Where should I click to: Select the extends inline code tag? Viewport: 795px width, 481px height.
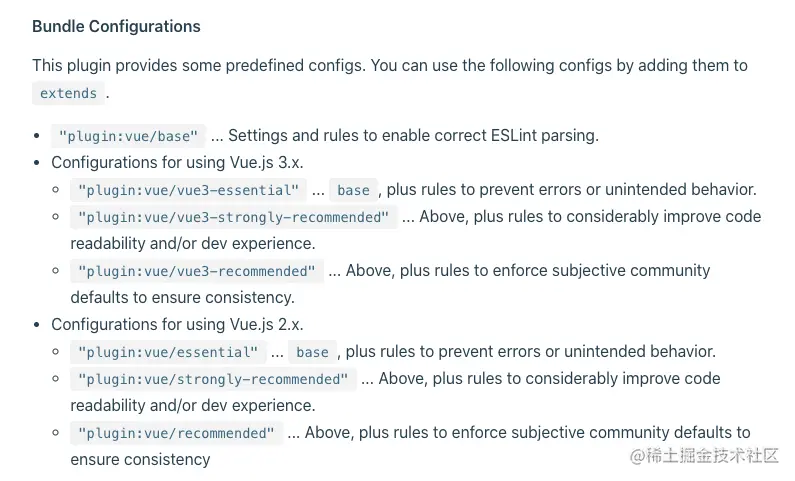click(68, 93)
